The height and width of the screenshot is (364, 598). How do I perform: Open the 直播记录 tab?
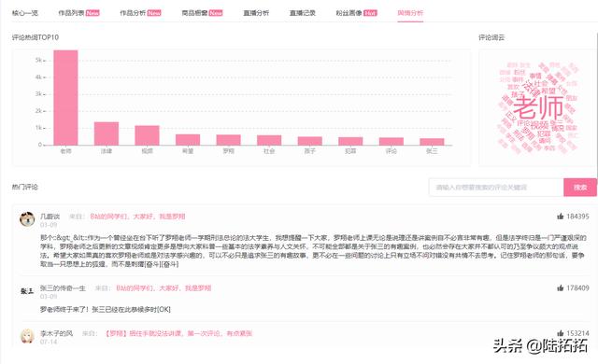click(303, 13)
